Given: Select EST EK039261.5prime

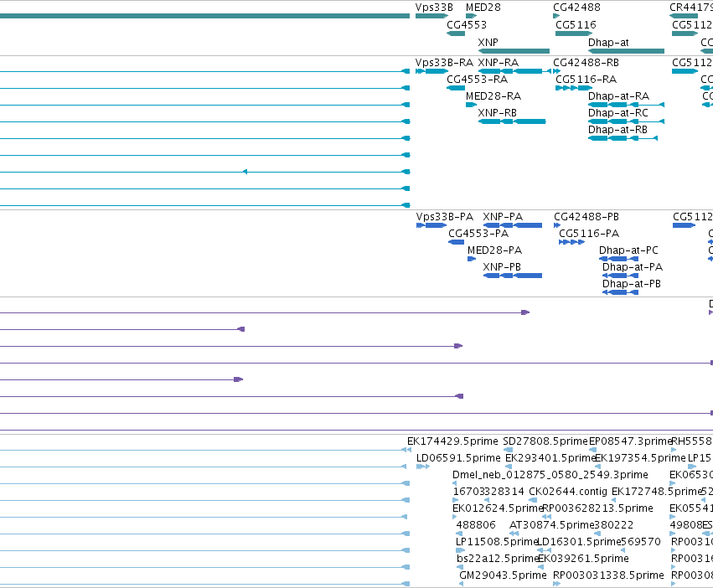Looking at the screenshot, I should tap(583, 559).
